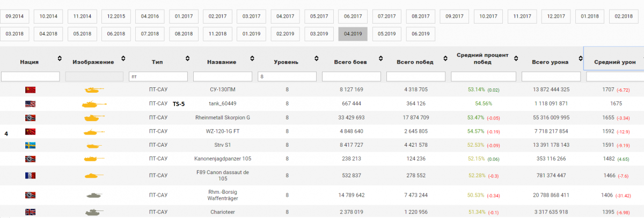
Task: Click the Swedish flag for Strv S1
Action: [30, 145]
